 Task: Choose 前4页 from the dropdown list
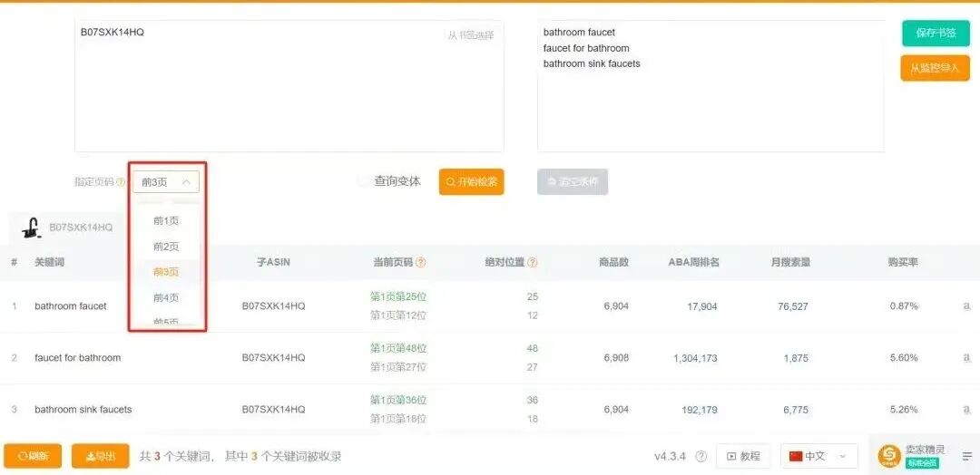point(166,297)
